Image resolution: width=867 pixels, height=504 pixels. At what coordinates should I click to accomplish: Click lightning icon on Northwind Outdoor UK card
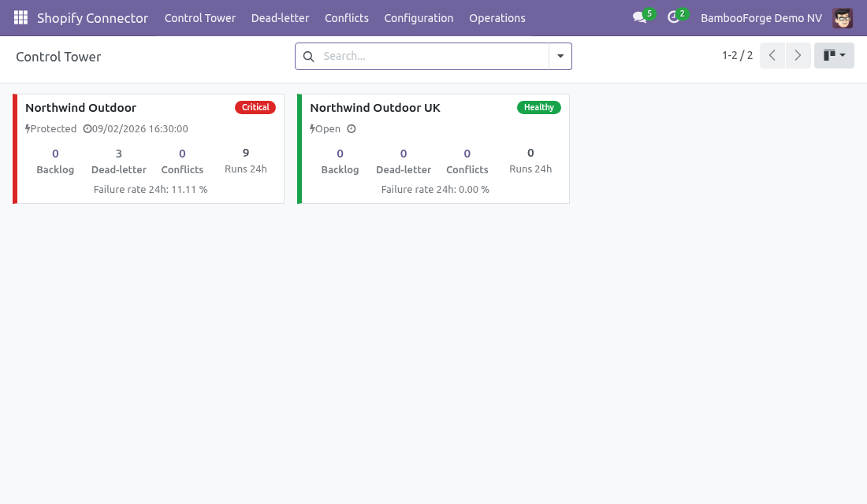312,129
